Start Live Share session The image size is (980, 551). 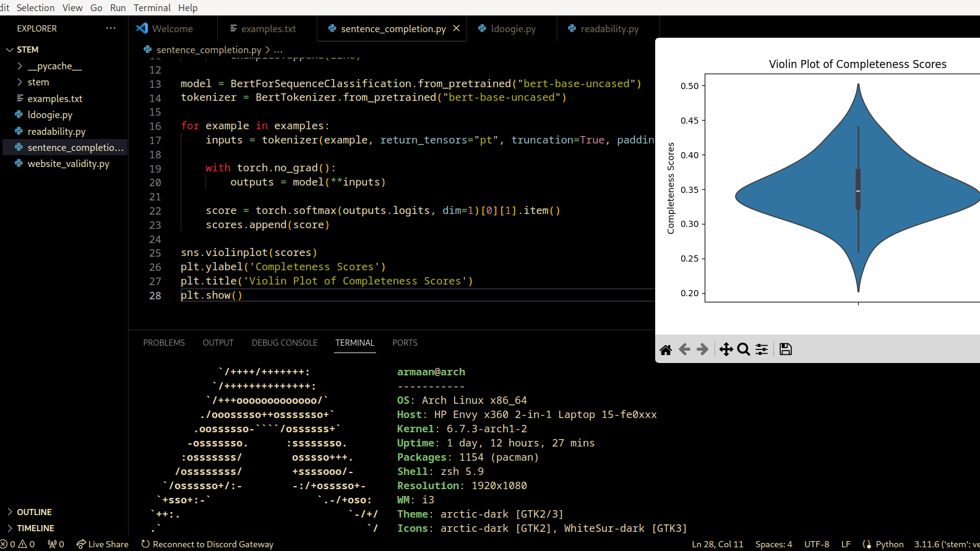click(x=103, y=544)
